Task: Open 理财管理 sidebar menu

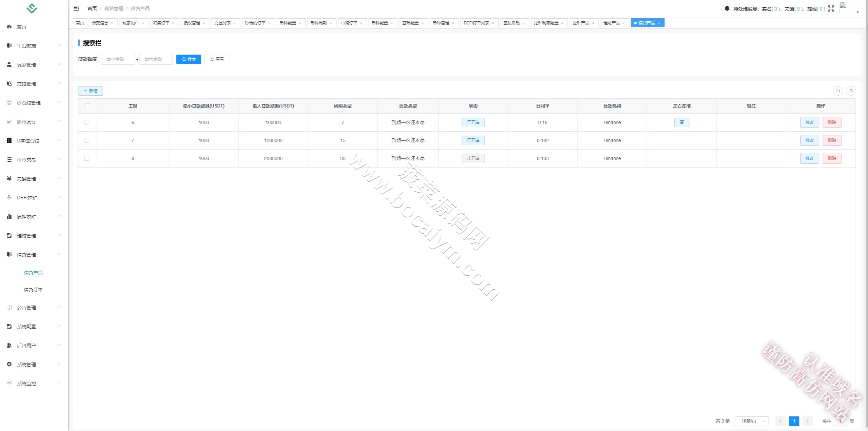Action: [34, 235]
